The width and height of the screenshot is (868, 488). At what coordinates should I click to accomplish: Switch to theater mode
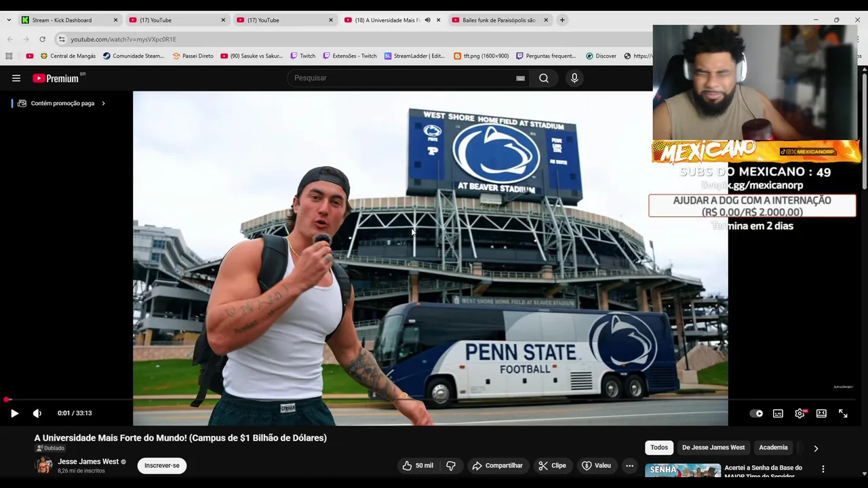tap(821, 413)
